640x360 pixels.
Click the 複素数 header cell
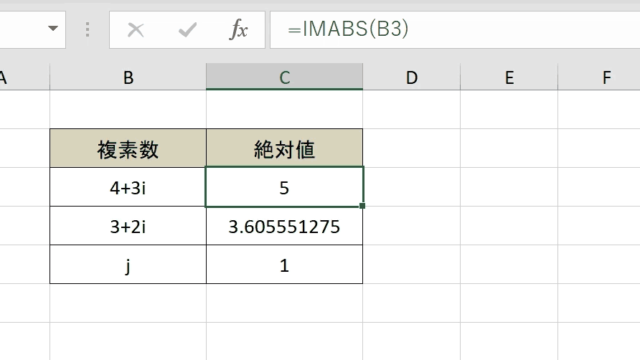pos(128,148)
